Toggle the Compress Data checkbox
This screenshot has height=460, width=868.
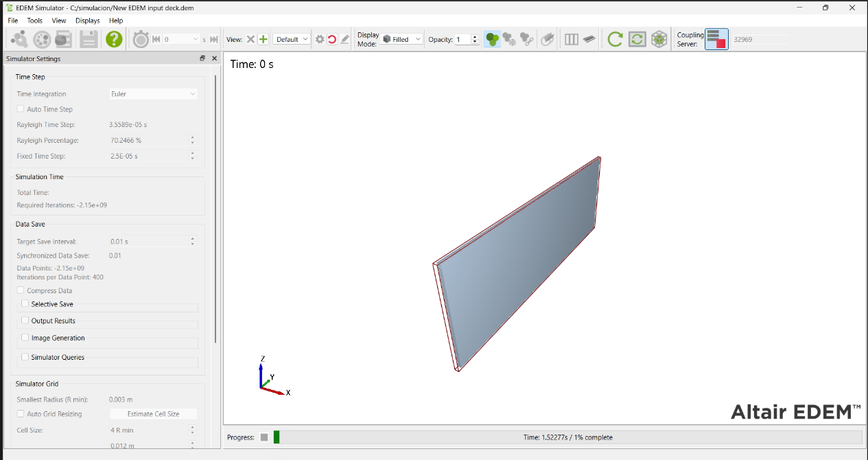point(21,290)
